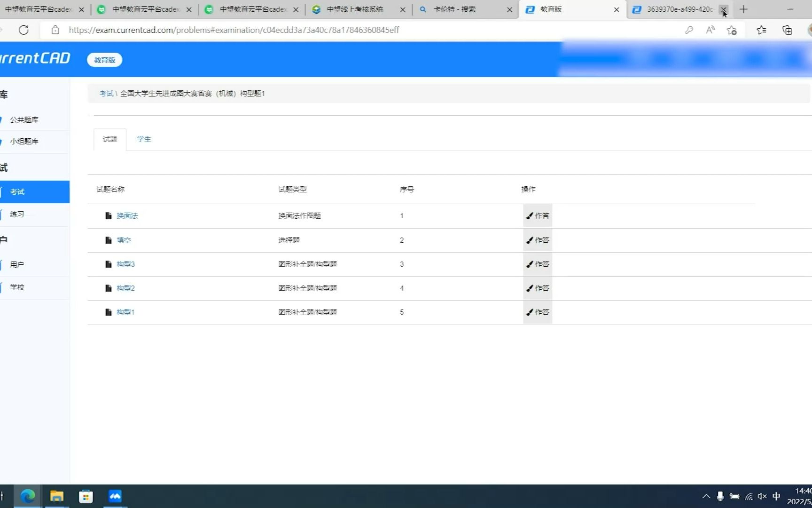The height and width of the screenshot is (508, 812).
Task: Open the 换面法 problem link
Action: point(127,216)
